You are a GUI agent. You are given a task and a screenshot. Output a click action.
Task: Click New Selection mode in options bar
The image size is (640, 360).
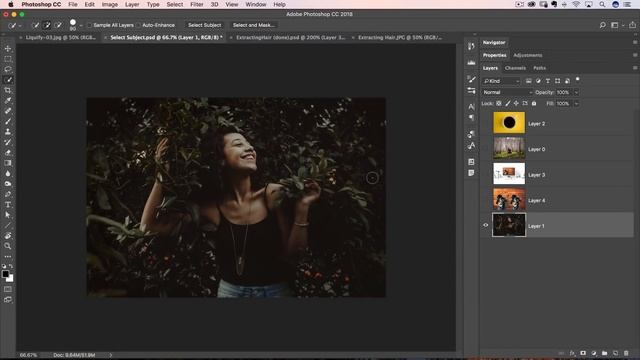pos(36,25)
